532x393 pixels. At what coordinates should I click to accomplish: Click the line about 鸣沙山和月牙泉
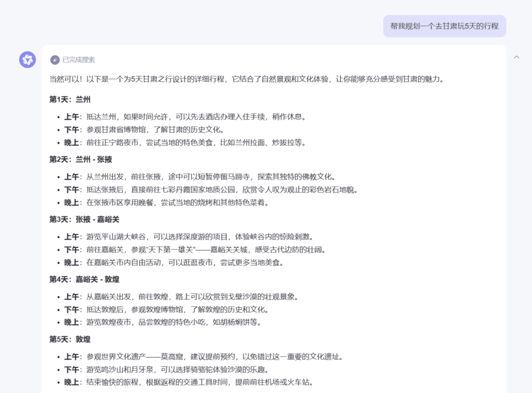(x=166, y=369)
